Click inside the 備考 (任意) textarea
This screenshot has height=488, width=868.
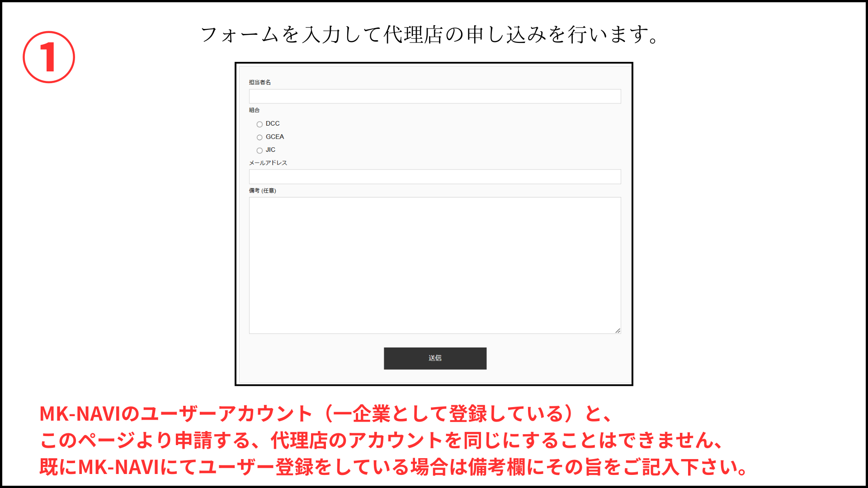coord(435,266)
